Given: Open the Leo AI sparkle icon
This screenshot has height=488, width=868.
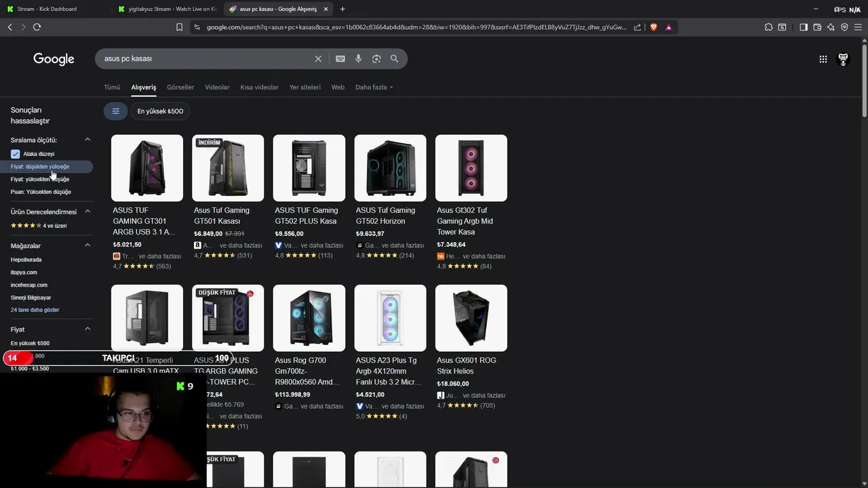Looking at the screenshot, I should [831, 27].
